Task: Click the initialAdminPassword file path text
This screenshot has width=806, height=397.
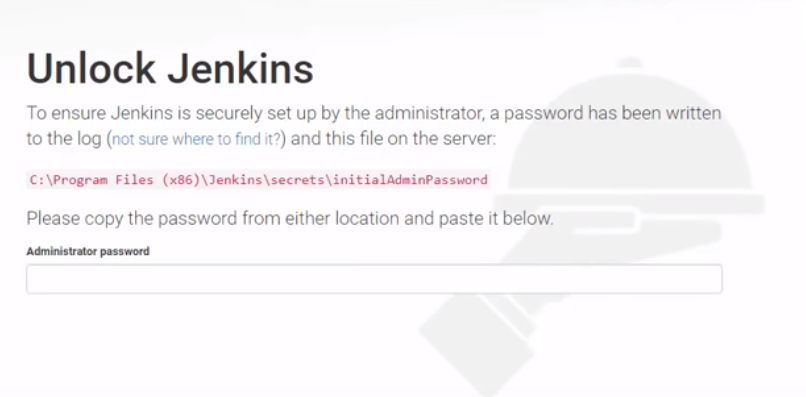Action: [x=259, y=180]
